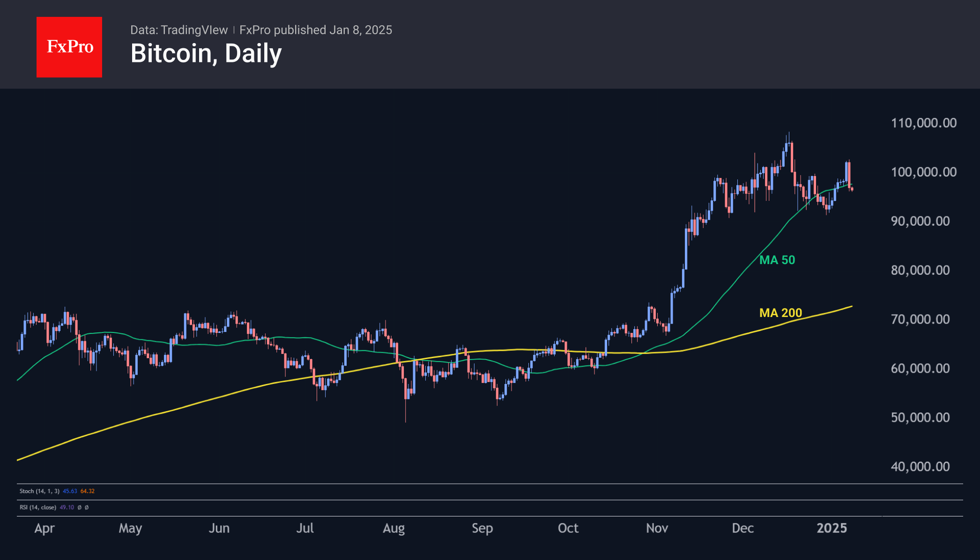Click the Stoch (14, 1, 3) indicator label
This screenshot has width=980, height=560.
click(x=39, y=491)
